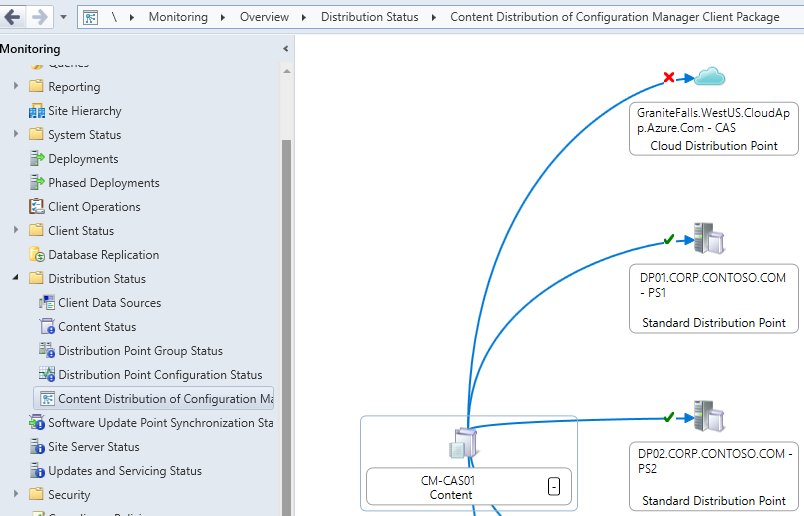Select Distribution Status in the breadcrumb

click(369, 17)
